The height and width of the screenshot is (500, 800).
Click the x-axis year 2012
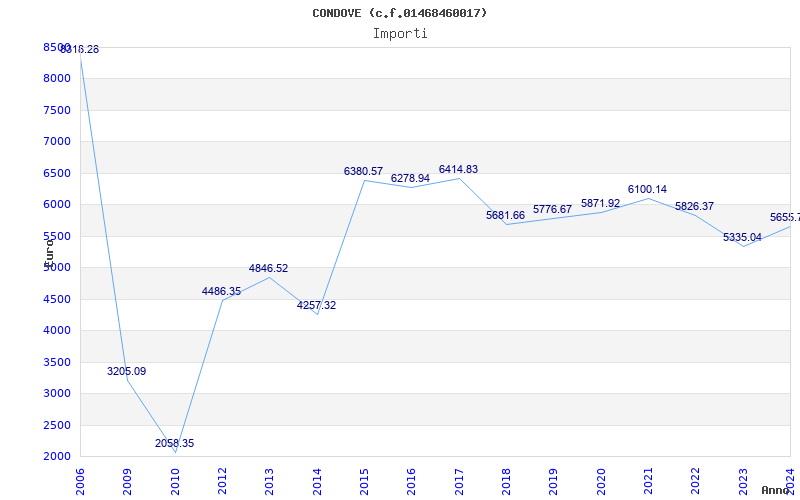tap(222, 482)
